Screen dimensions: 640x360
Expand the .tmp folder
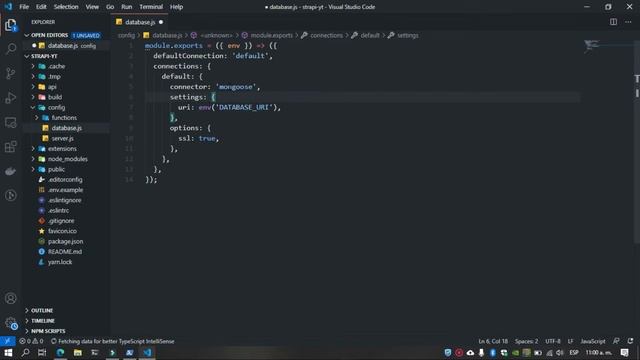point(54,76)
